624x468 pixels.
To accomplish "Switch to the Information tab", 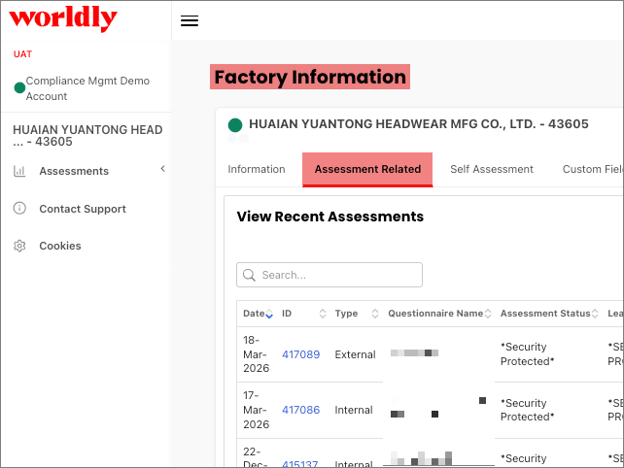I will coord(257,169).
